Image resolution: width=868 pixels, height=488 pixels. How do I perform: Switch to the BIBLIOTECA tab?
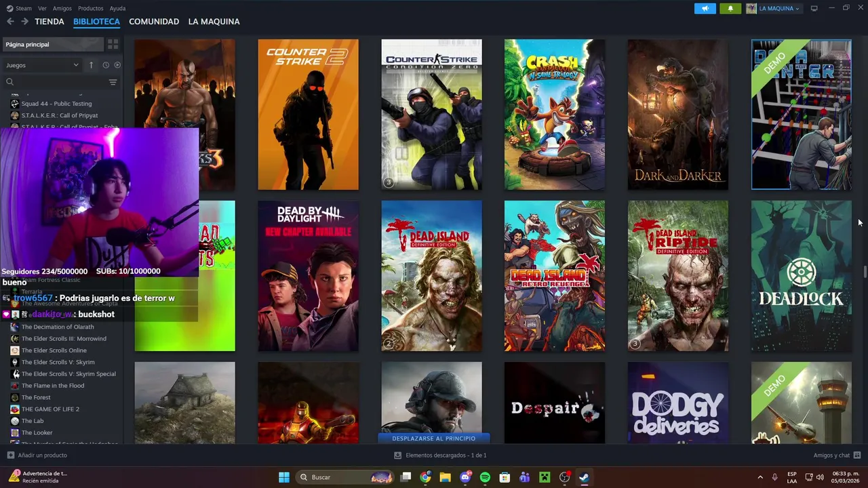96,22
